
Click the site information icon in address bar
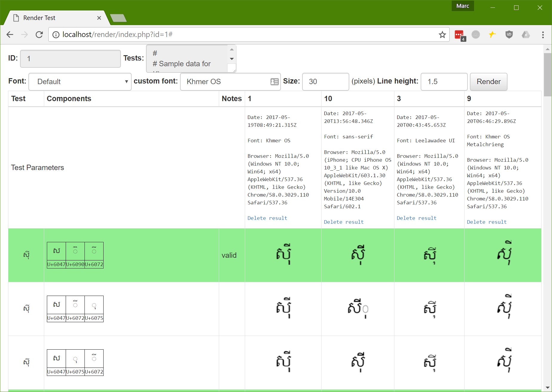click(56, 35)
